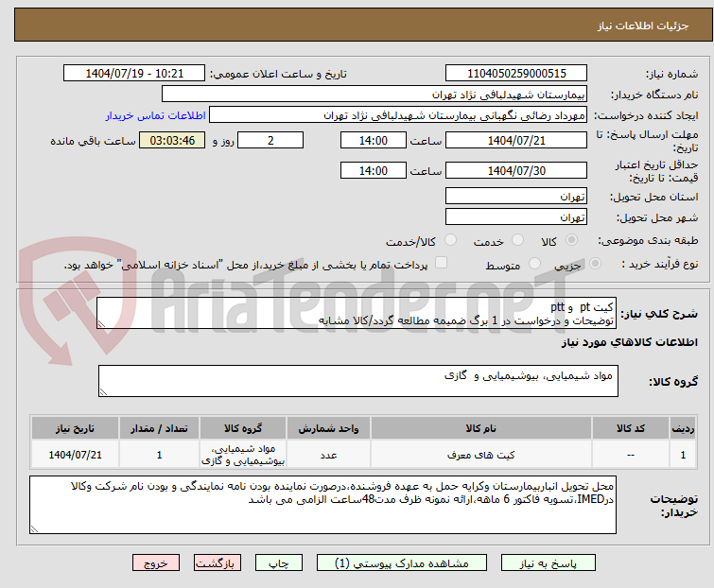Click the تعداد / مقدار column header
Screen dimensions: 714x588
point(159,428)
